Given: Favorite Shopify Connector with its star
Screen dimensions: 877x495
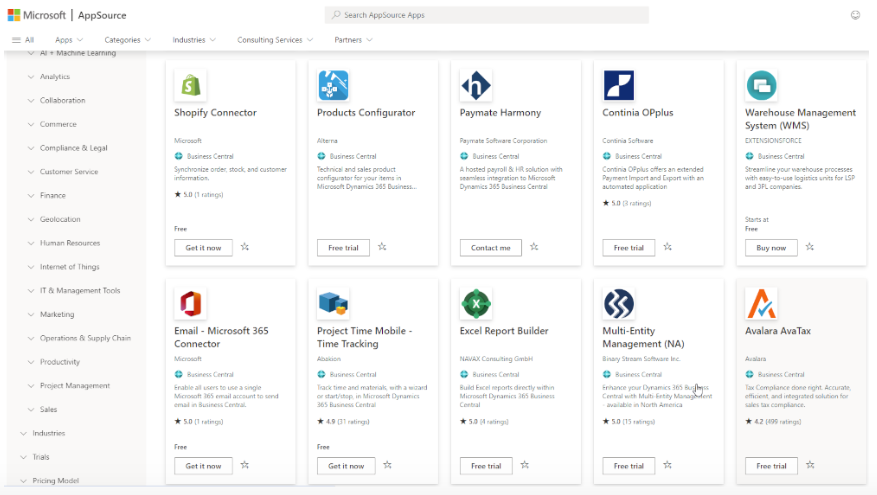Looking at the screenshot, I should [245, 247].
